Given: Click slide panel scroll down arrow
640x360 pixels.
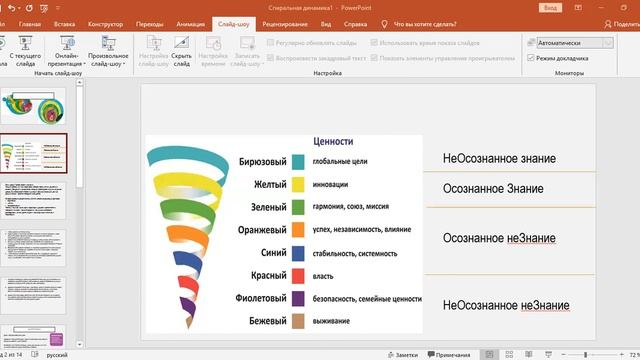Looking at the screenshot, I should (x=80, y=344).
